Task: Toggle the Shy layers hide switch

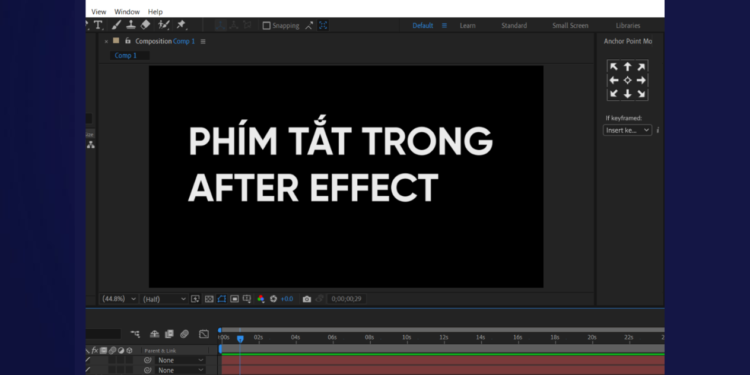Action: tap(154, 334)
